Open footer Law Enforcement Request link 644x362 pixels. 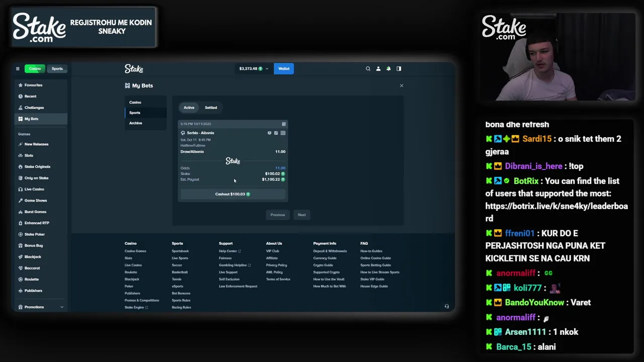click(238, 286)
